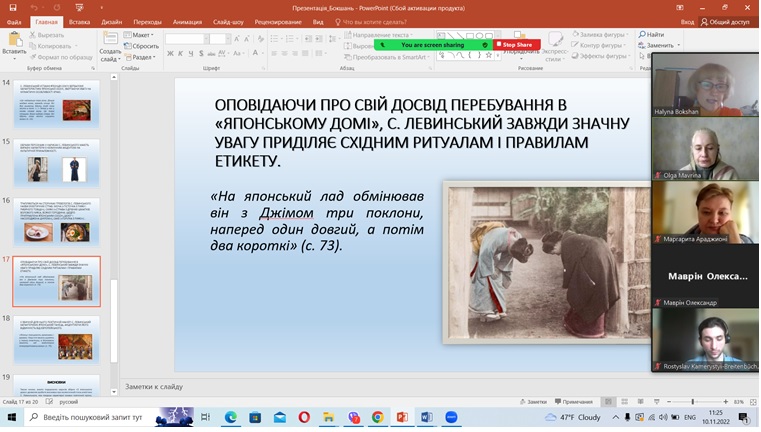
Task: Select the star shape in shapes gallery
Action: point(489,55)
